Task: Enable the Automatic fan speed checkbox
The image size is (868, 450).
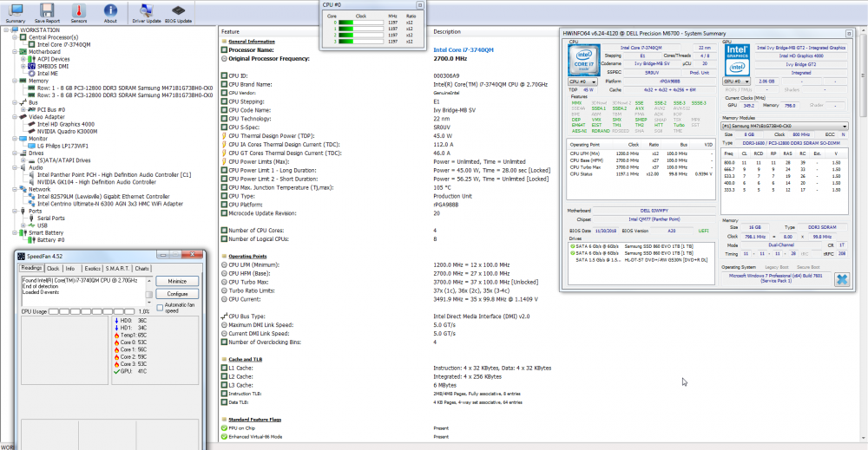Action: tap(158, 305)
